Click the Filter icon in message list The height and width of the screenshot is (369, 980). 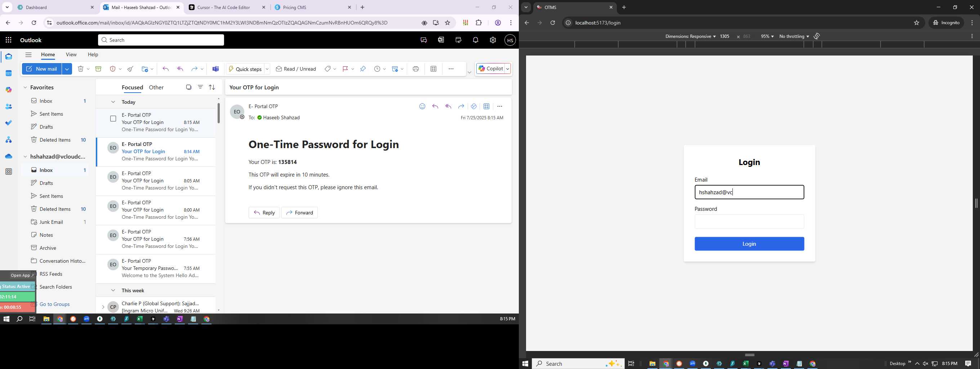pos(200,87)
